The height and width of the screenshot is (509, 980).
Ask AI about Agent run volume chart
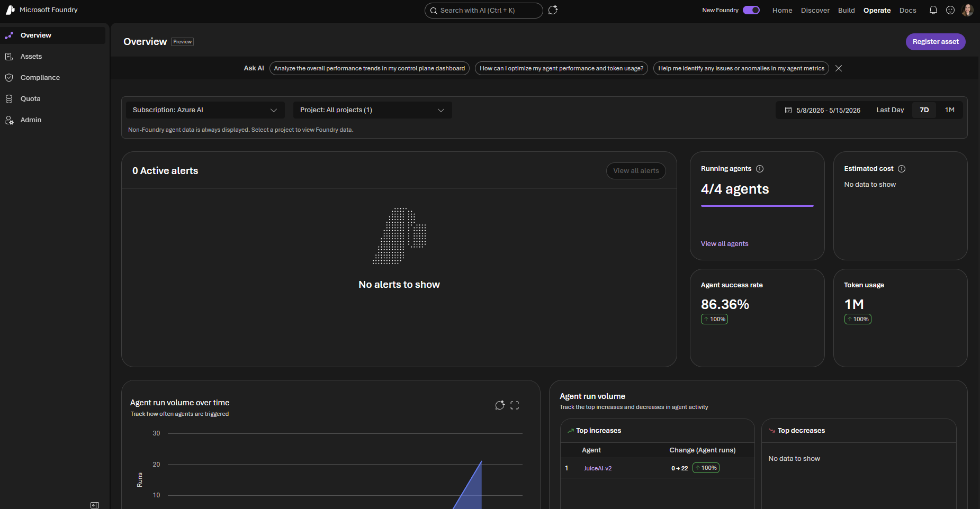(x=500, y=405)
